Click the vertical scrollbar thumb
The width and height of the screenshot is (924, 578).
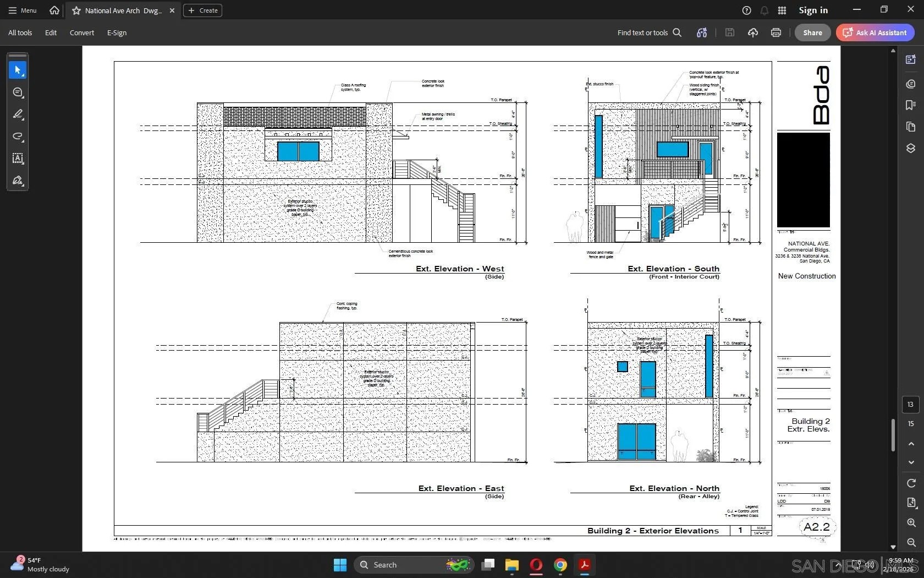[x=893, y=435]
